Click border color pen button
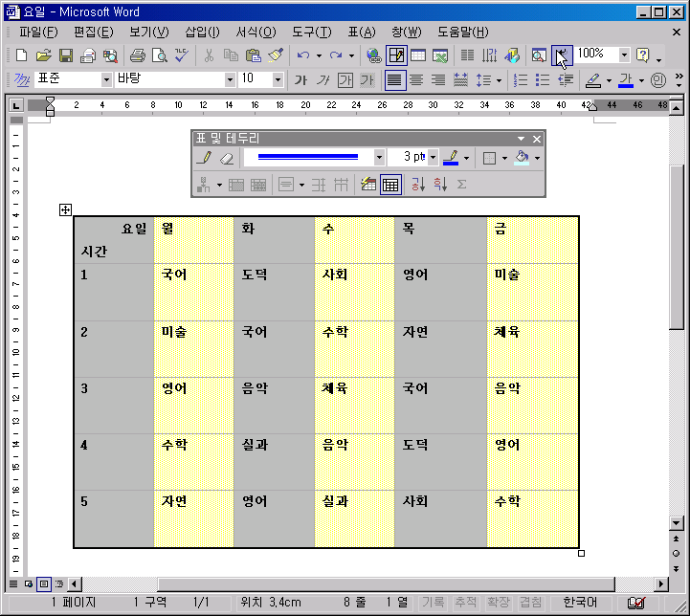This screenshot has height=616, width=690. point(451,158)
